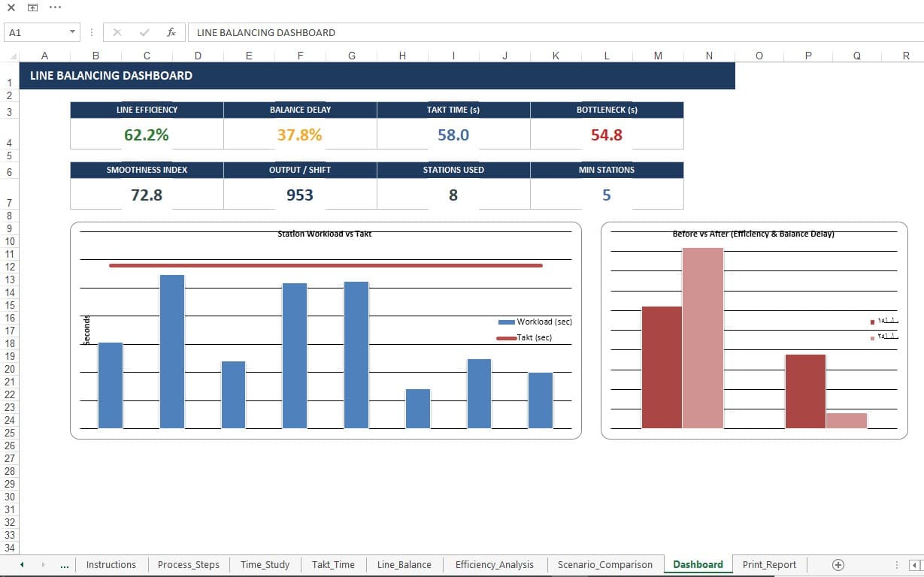Screen dimensions: 924x577
Task: Open the Instructions sheet tab
Action: tap(111, 564)
